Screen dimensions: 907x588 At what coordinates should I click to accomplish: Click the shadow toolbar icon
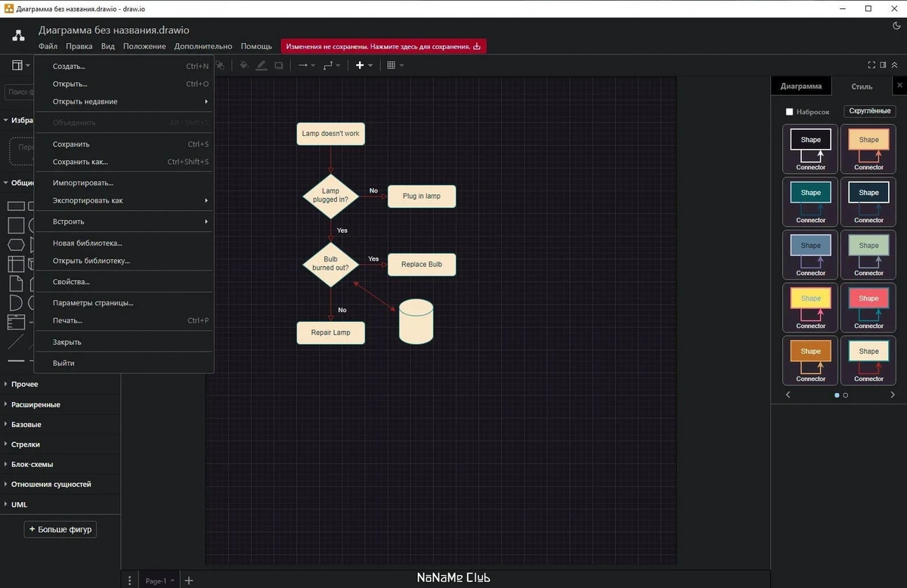tap(279, 66)
